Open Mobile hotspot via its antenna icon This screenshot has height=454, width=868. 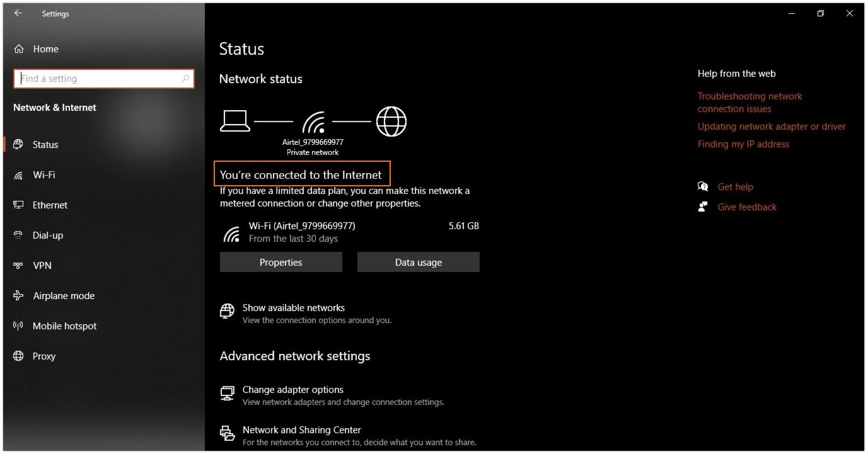click(x=18, y=326)
